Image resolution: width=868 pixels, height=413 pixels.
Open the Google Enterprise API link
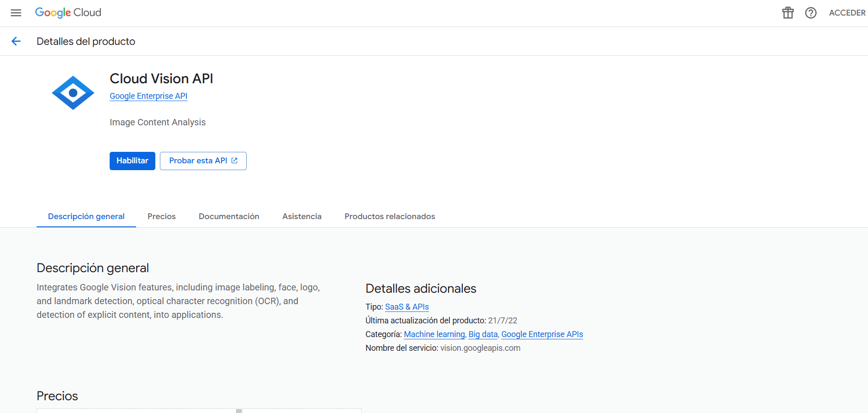point(148,96)
